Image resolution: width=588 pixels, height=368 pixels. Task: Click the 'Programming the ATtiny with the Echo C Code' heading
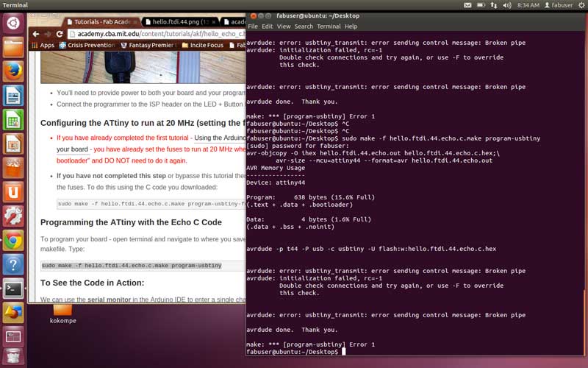pos(131,222)
